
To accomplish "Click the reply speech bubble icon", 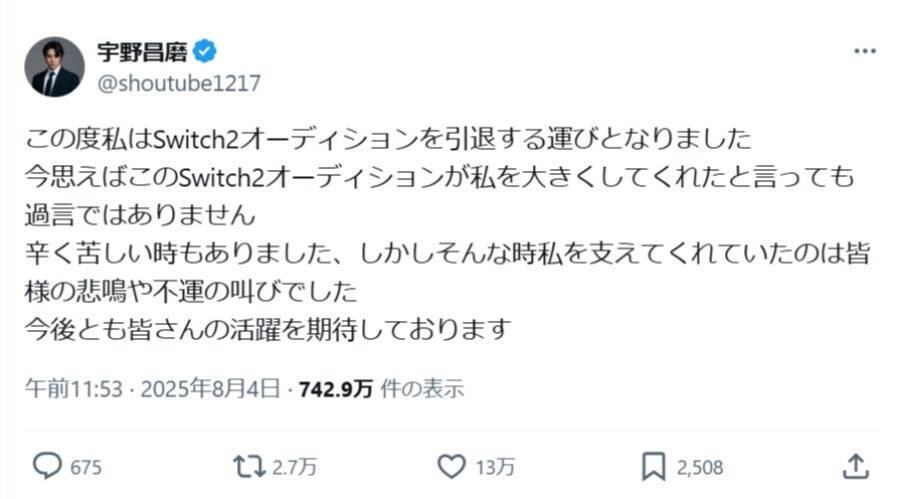I will point(48,465).
